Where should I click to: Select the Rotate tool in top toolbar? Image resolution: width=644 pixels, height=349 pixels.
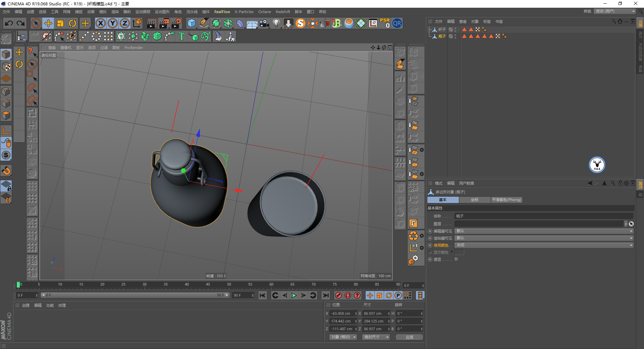[x=72, y=23]
